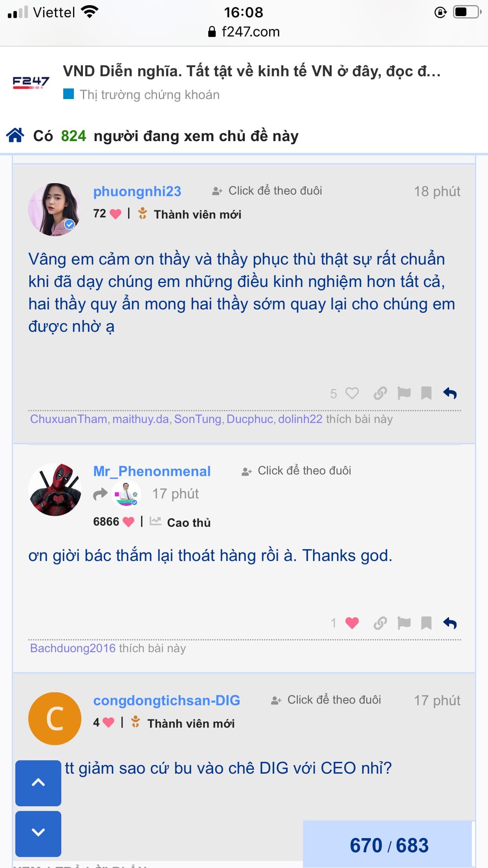Open in-reply-to avatar under Mr_Phenonmenal
488x868 pixels.
126,494
